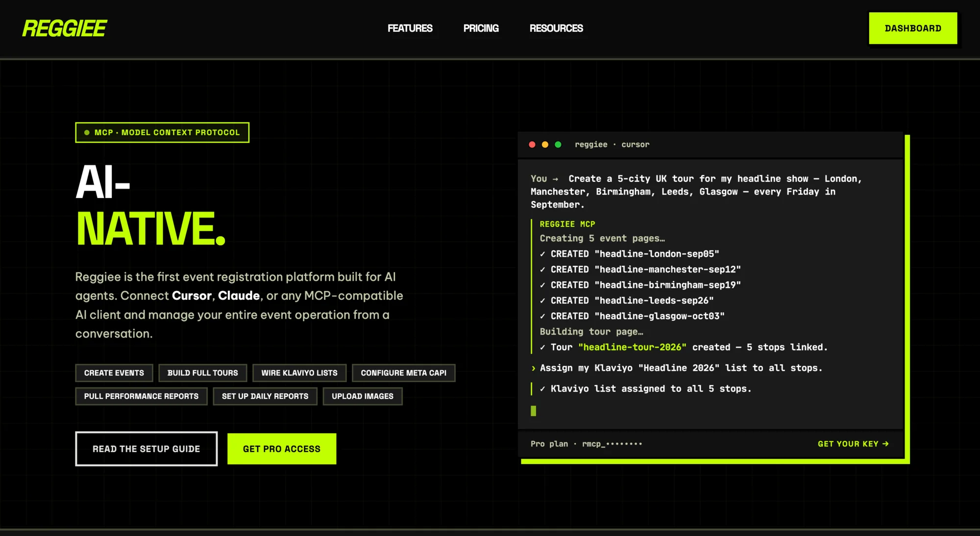The height and width of the screenshot is (536, 980).
Task: Select the Configure Meta CAPI tag
Action: (x=404, y=373)
